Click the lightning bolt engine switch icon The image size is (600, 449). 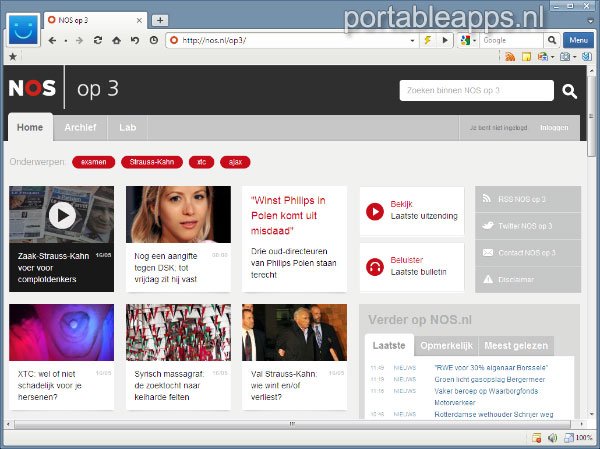[428, 40]
